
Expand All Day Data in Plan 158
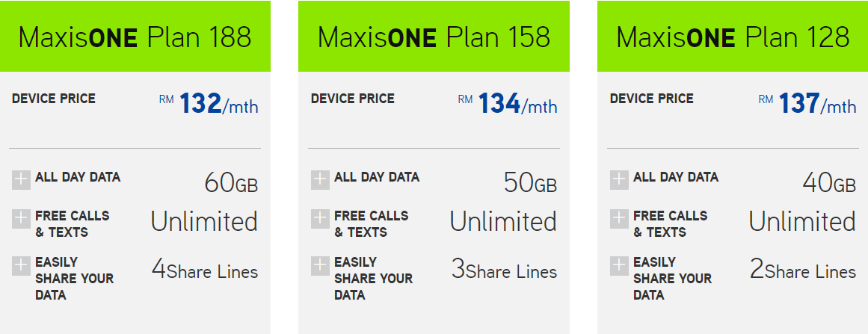[320, 180]
